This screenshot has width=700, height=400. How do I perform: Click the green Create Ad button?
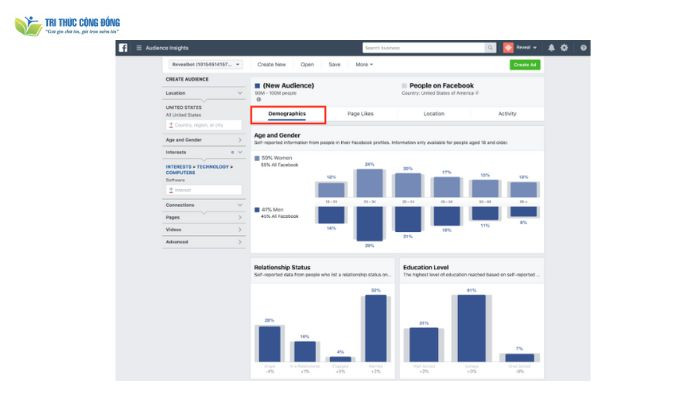click(525, 65)
